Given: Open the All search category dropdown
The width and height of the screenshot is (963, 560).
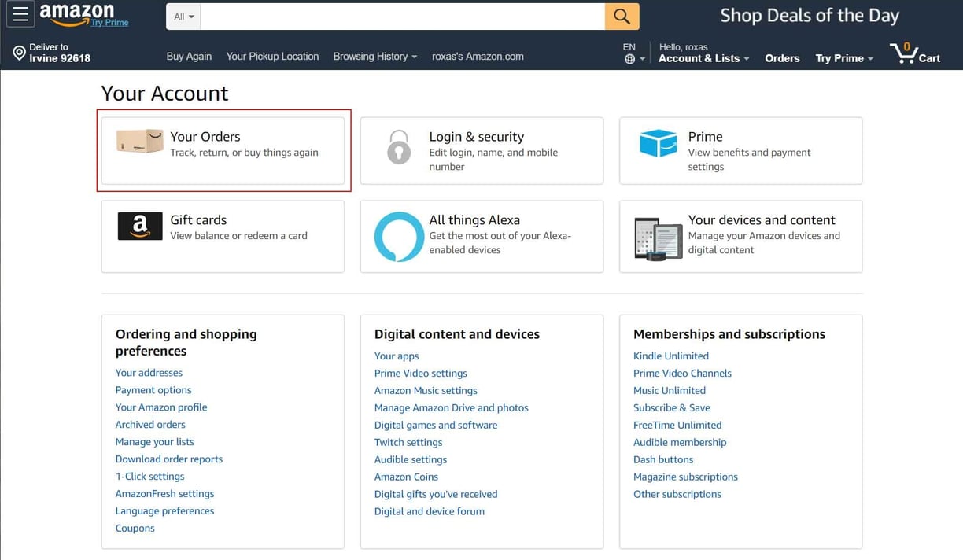Looking at the screenshot, I should 183,17.
